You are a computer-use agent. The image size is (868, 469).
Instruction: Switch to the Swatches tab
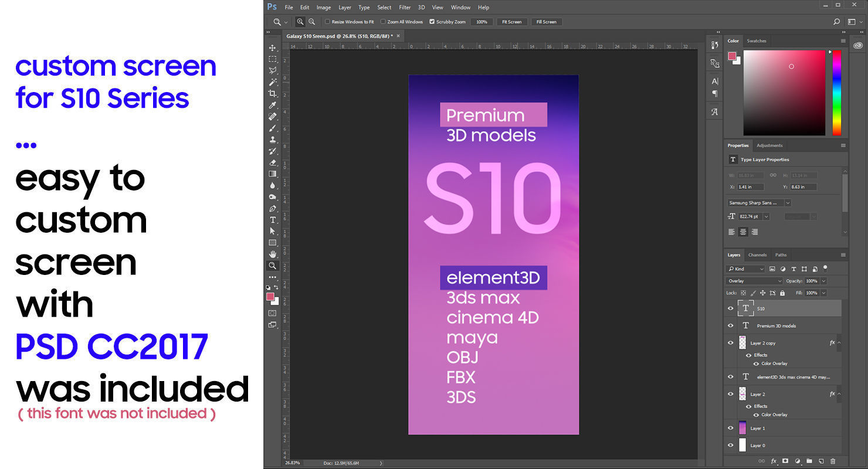(757, 41)
